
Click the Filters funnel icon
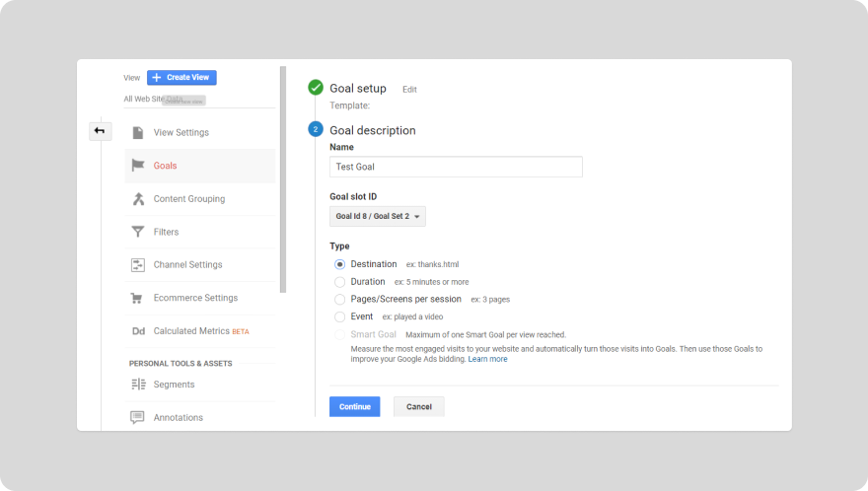pyautogui.click(x=138, y=232)
